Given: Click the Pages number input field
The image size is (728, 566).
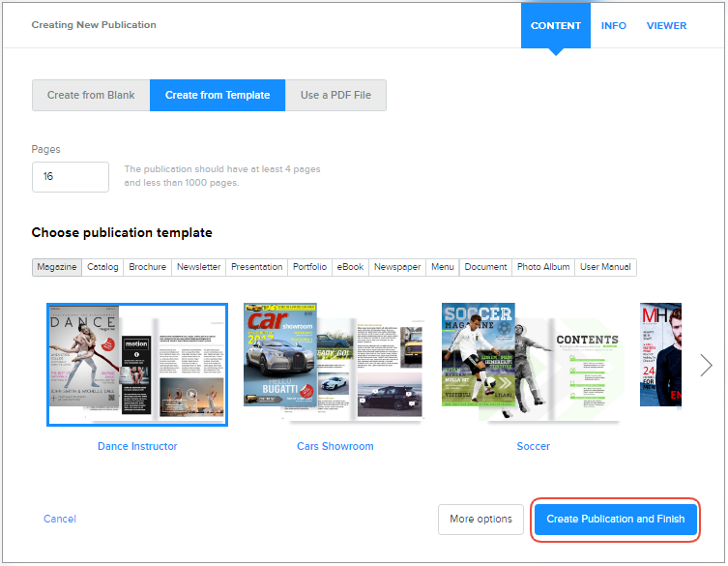Looking at the screenshot, I should point(71,177).
